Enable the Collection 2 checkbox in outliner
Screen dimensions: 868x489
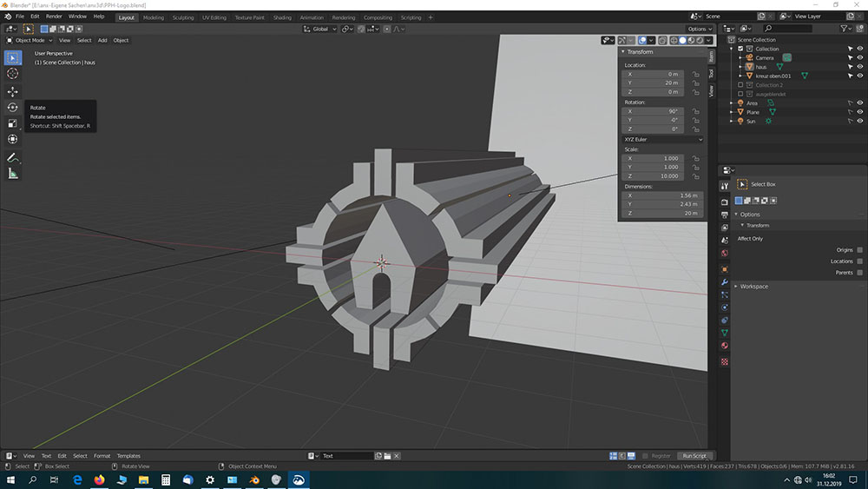[x=740, y=85]
